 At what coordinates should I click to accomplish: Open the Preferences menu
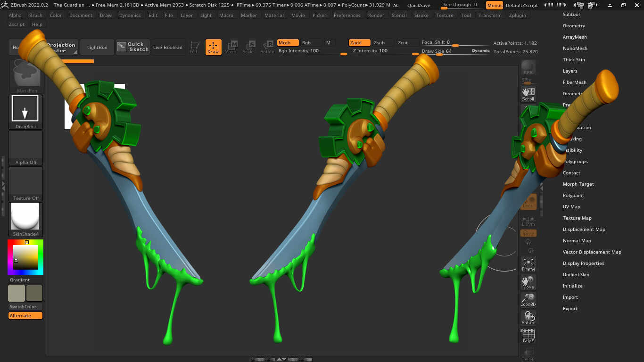(x=347, y=15)
